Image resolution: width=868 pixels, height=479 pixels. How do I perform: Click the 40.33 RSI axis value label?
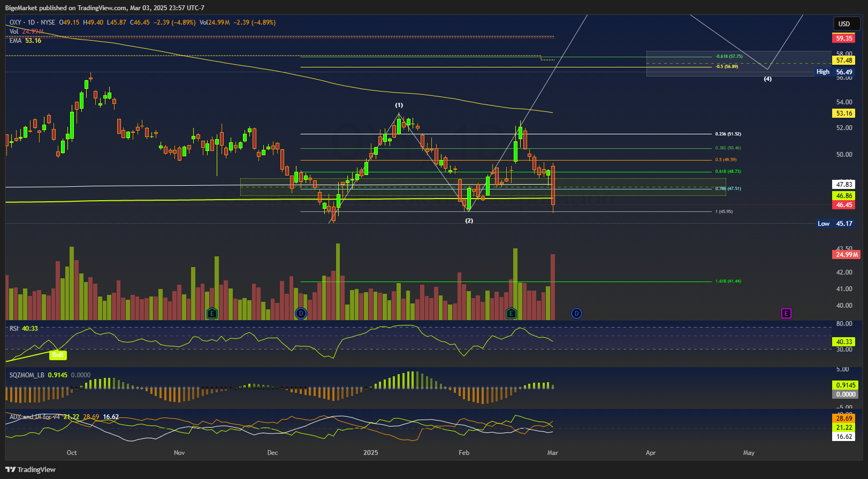[844, 342]
